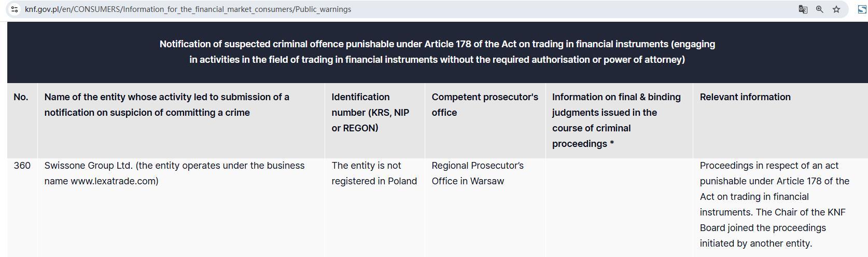The height and width of the screenshot is (257, 868).
Task: Click the 'Identification number' column header
Action: 370,112
